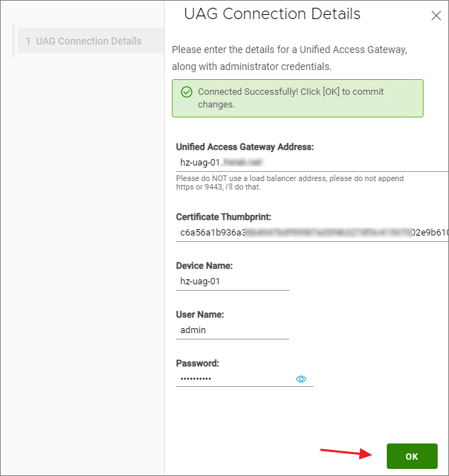Image resolution: width=449 pixels, height=476 pixels.
Task: Click the Certificate Thumbprint label
Action: click(x=223, y=216)
